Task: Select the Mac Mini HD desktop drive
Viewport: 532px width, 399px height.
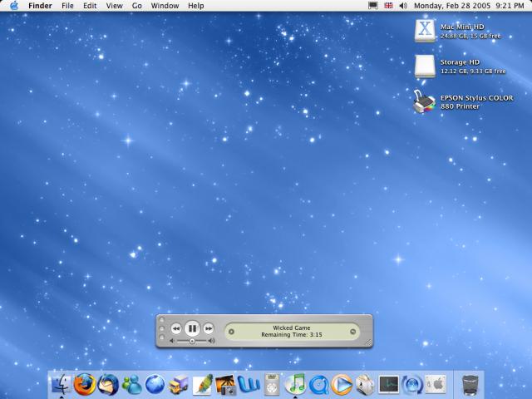Action: click(x=425, y=31)
